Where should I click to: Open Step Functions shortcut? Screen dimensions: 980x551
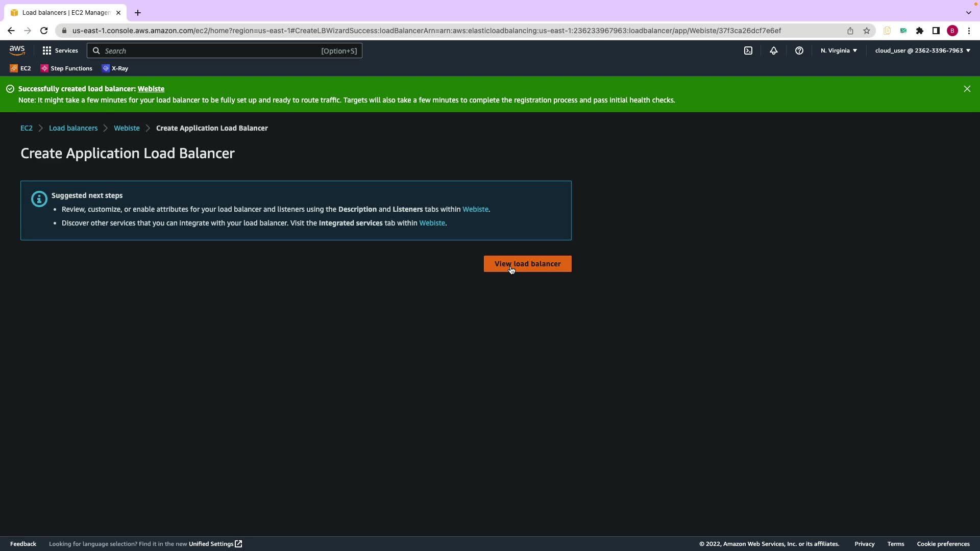coord(66,68)
